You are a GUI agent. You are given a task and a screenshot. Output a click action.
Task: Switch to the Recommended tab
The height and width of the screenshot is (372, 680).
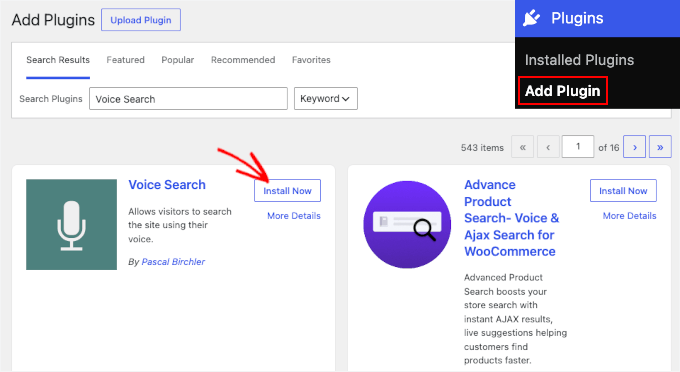pyautogui.click(x=243, y=60)
